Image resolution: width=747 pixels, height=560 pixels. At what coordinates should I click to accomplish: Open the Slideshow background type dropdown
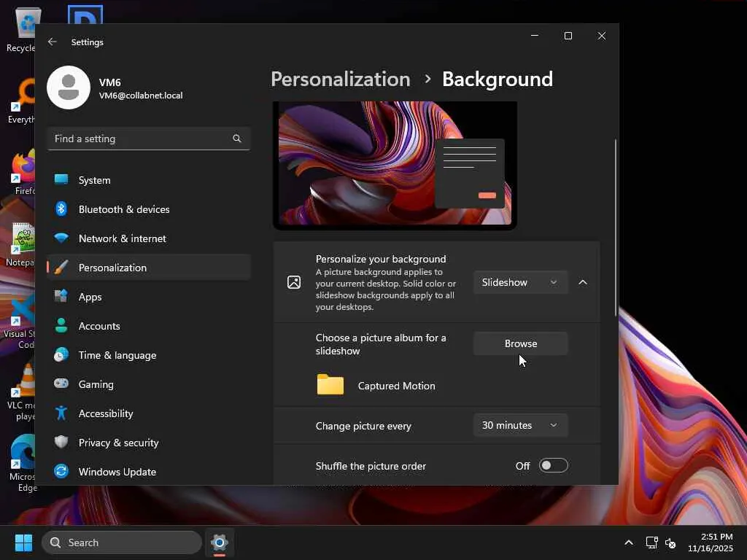point(520,282)
